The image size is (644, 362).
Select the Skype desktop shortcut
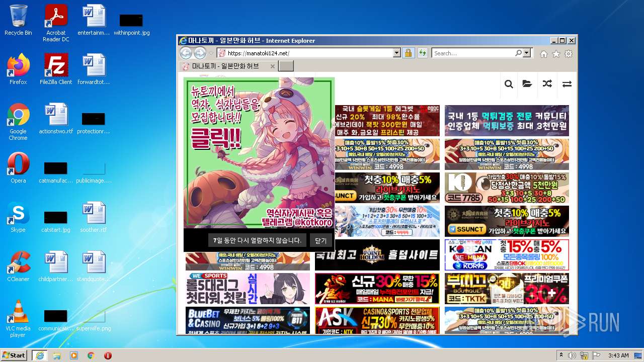click(18, 217)
